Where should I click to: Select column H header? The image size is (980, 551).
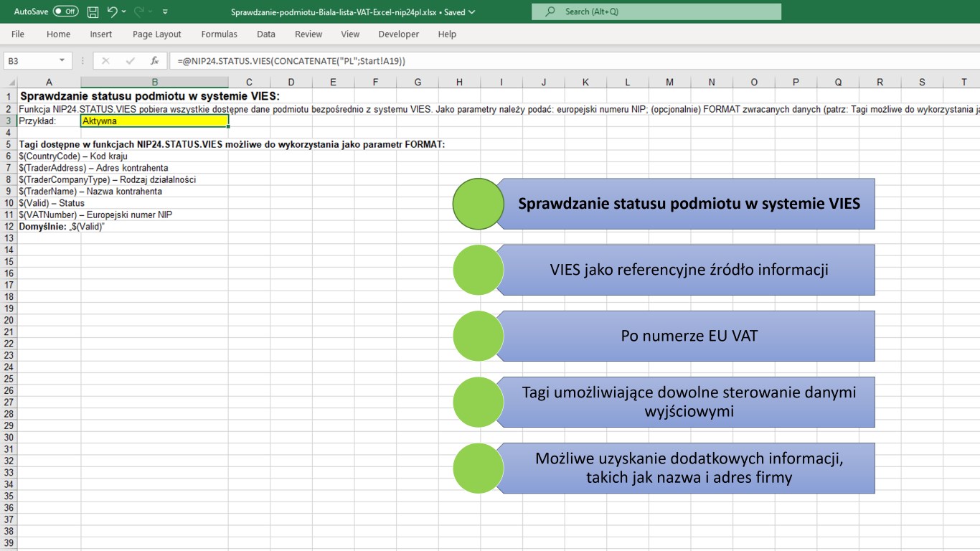(x=459, y=83)
